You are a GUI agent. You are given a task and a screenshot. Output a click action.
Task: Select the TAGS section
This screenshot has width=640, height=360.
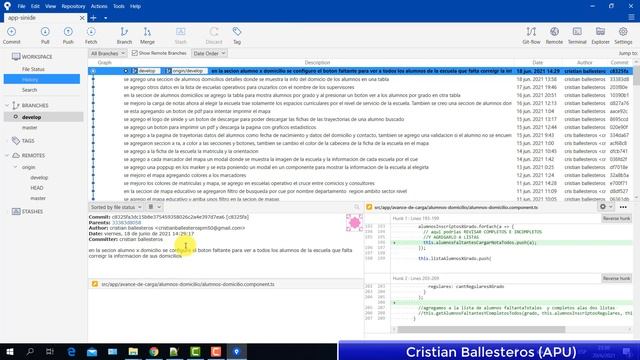[x=28, y=141]
